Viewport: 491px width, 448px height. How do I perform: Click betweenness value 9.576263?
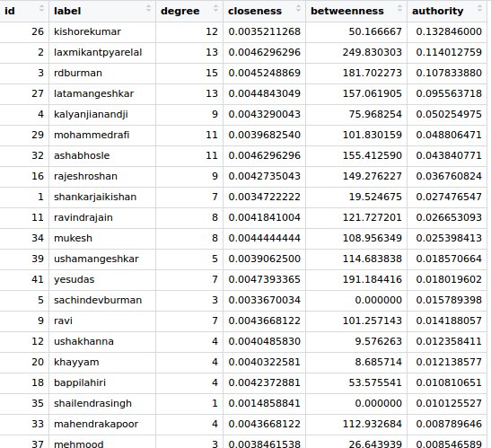tap(378, 342)
